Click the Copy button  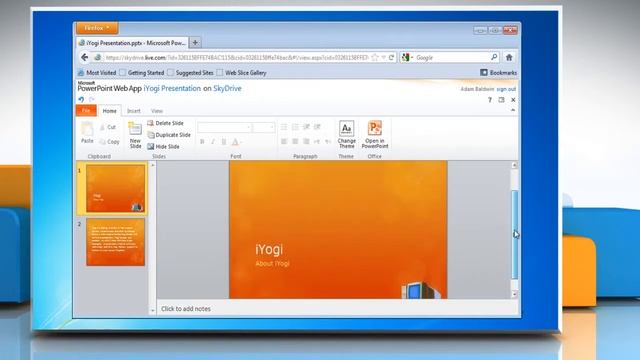pos(109,142)
